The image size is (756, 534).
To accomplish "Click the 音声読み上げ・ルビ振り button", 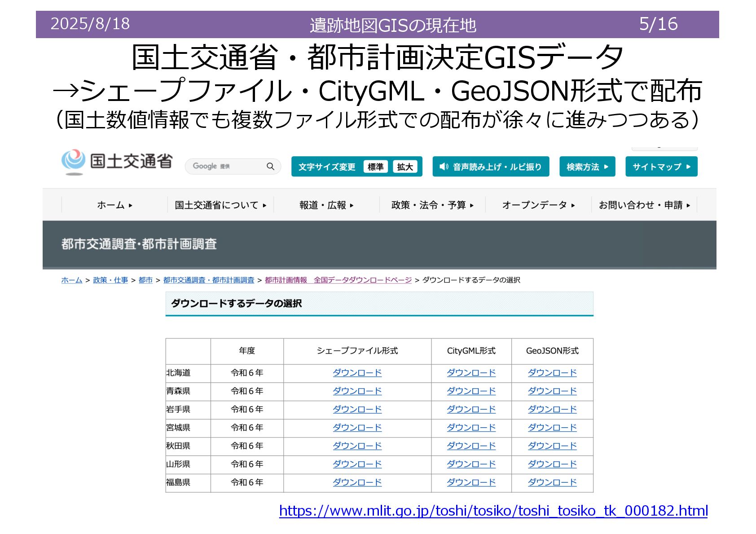I will (491, 167).
